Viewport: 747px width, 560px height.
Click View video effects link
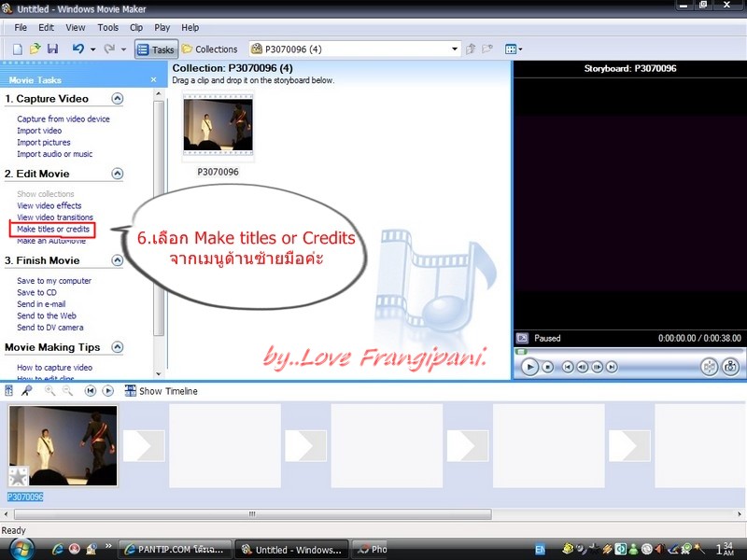pos(49,205)
